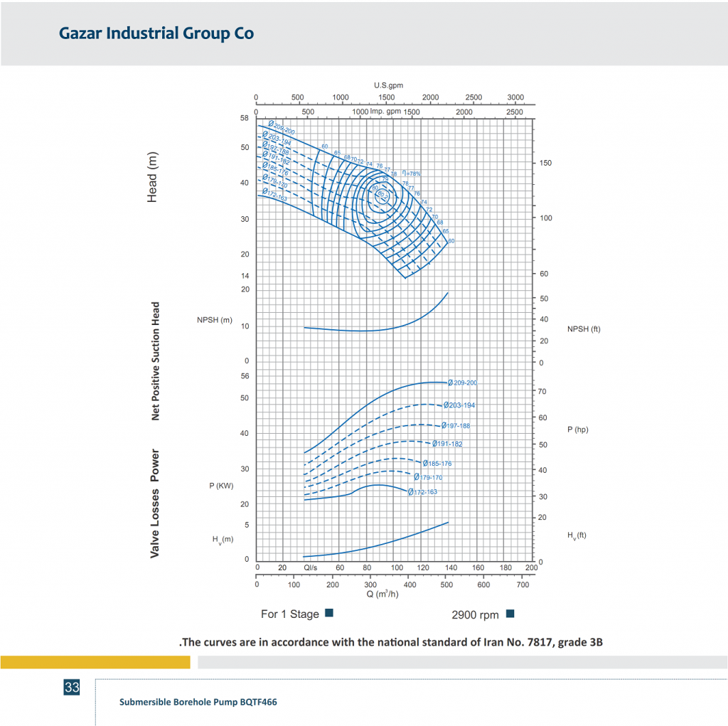
Task: Click the yellow footer bar
Action: pyautogui.click(x=95, y=662)
